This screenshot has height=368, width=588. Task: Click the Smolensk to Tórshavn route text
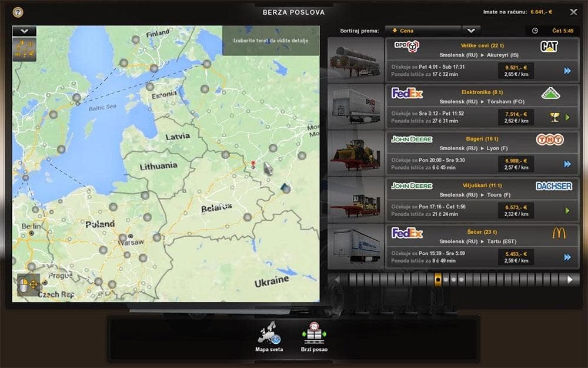[x=482, y=101]
